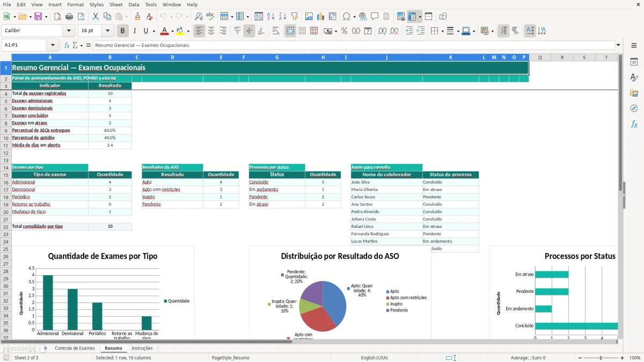Expand the Font Name dropdown

pos(68,31)
